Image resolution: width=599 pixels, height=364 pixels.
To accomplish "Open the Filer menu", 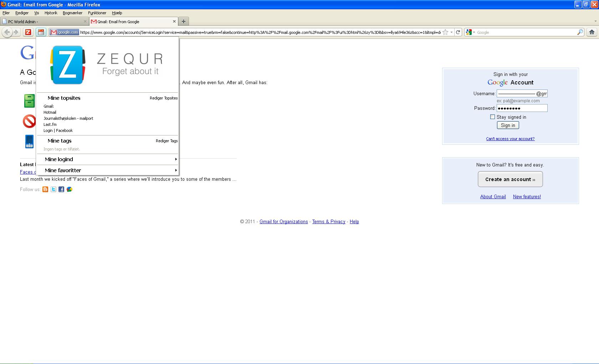I will coord(6,13).
